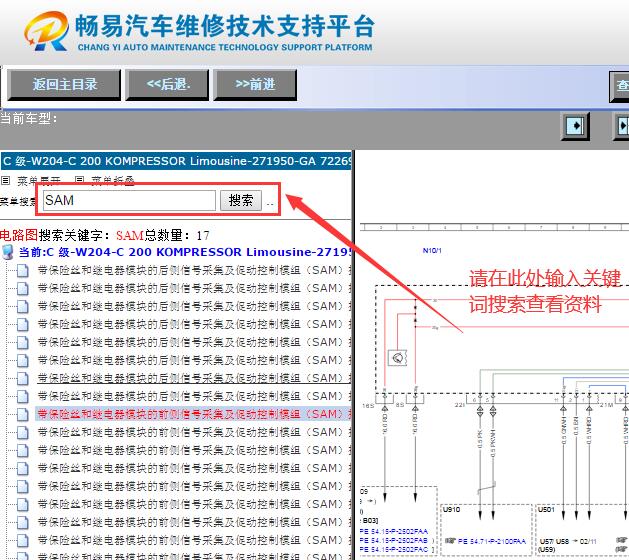Click the 返回主目录 button
This screenshot has width=629, height=560.
[x=64, y=85]
